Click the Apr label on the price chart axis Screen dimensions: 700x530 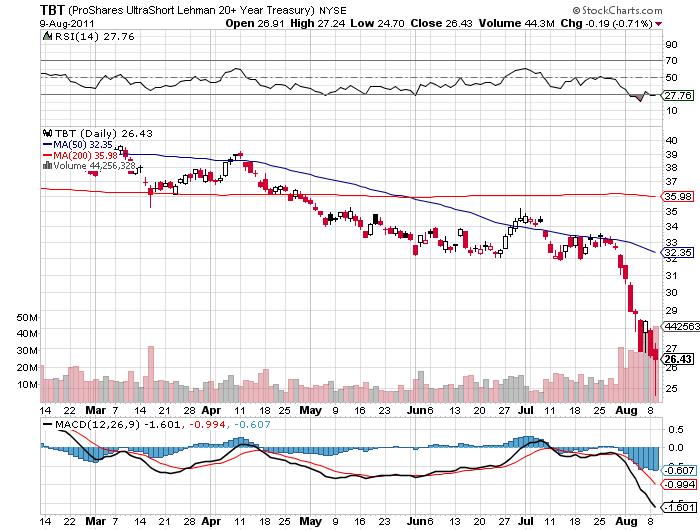(211, 410)
